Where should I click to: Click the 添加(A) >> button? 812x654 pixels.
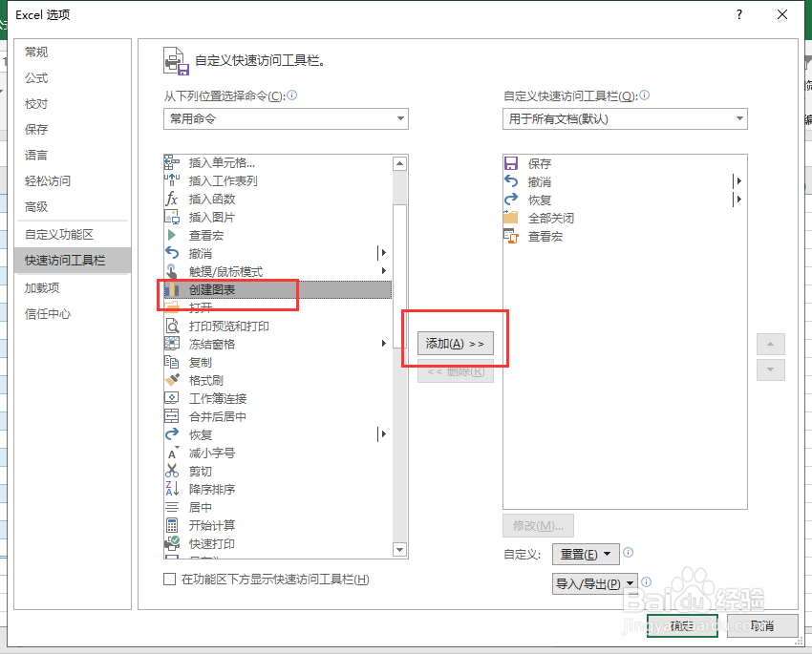pos(455,344)
